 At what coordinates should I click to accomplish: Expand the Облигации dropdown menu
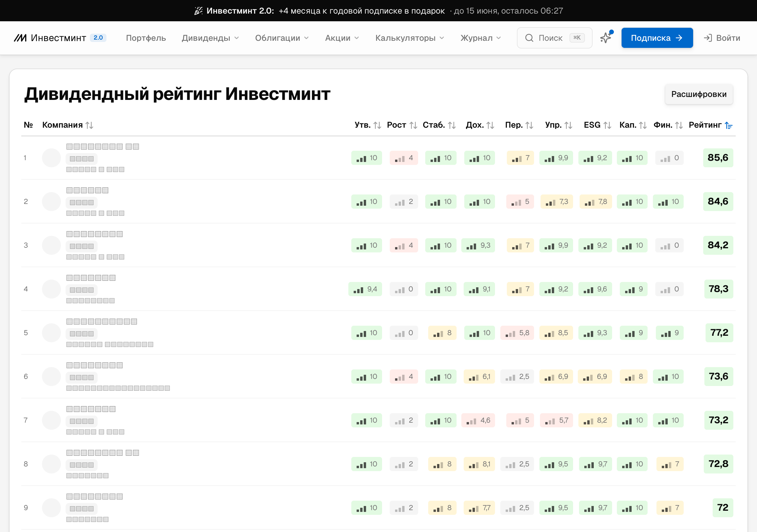(x=282, y=38)
